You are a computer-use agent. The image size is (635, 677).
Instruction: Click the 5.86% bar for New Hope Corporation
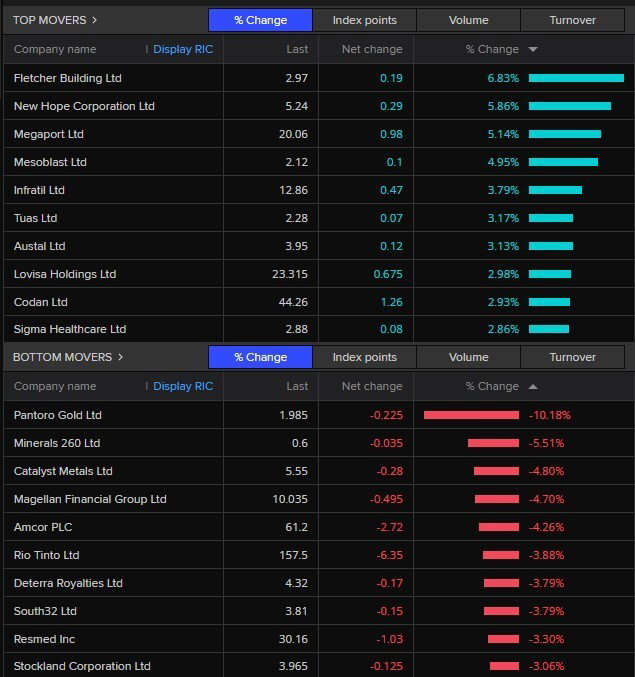point(570,106)
